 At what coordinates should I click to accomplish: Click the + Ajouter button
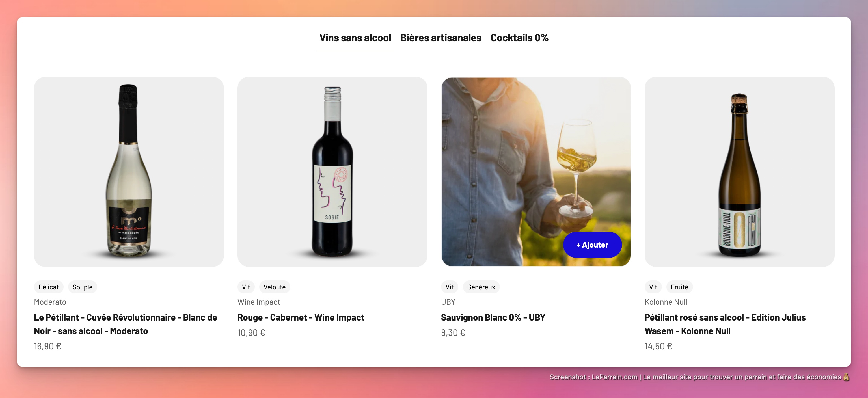(x=592, y=245)
